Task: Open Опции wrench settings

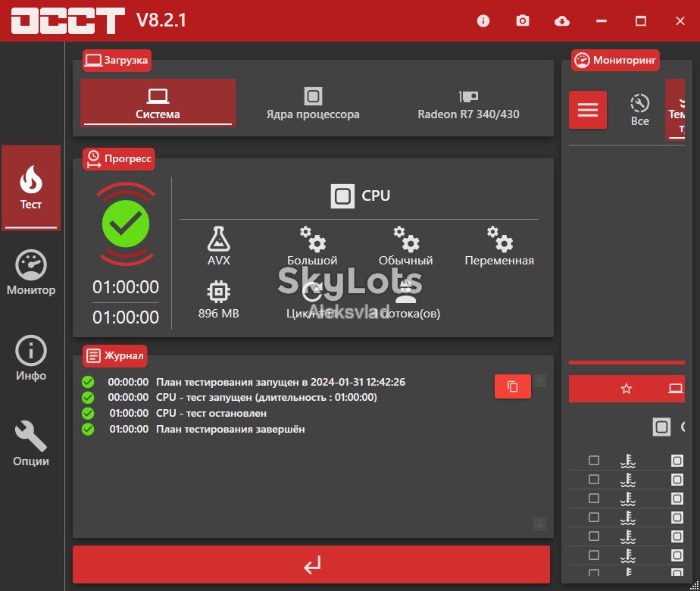Action: tap(31, 444)
